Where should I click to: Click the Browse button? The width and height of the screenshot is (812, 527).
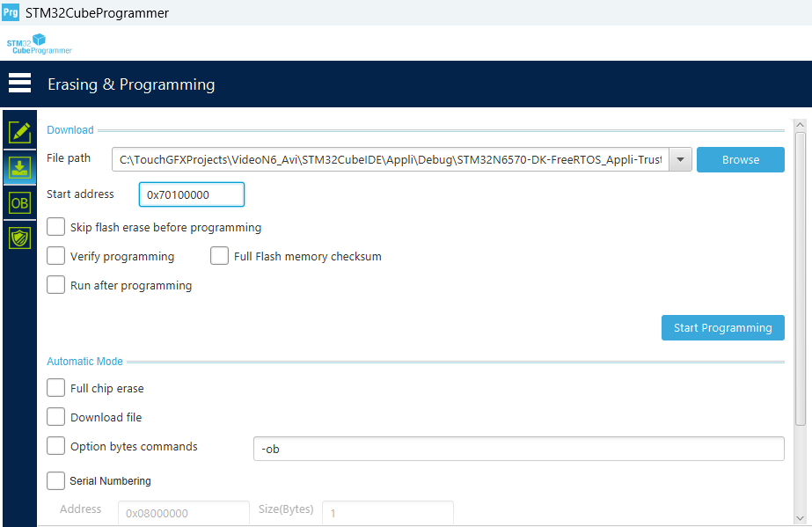(x=740, y=159)
